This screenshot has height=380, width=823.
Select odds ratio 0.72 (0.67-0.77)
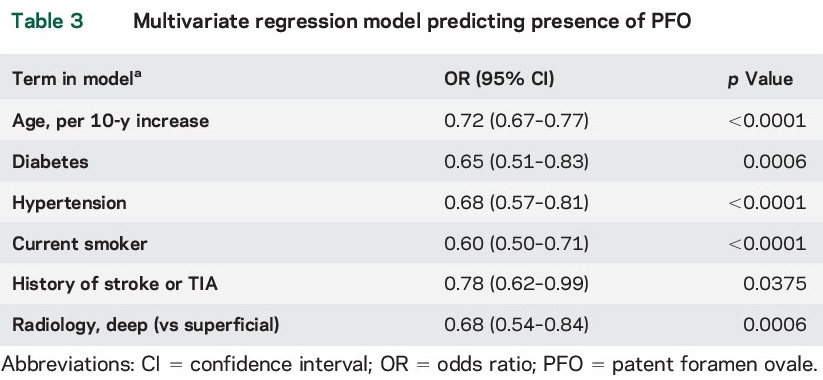(516, 121)
